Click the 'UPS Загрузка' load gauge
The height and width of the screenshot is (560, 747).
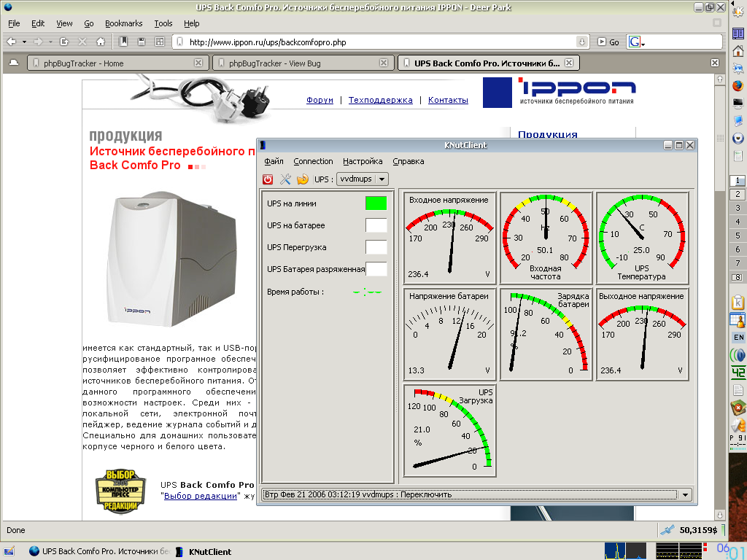coord(449,430)
